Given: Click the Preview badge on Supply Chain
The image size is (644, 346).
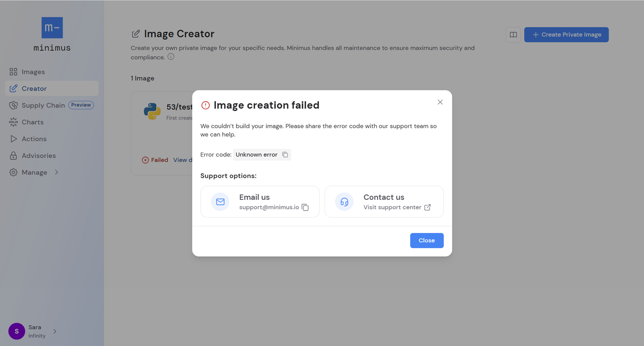Looking at the screenshot, I should pyautogui.click(x=80, y=105).
